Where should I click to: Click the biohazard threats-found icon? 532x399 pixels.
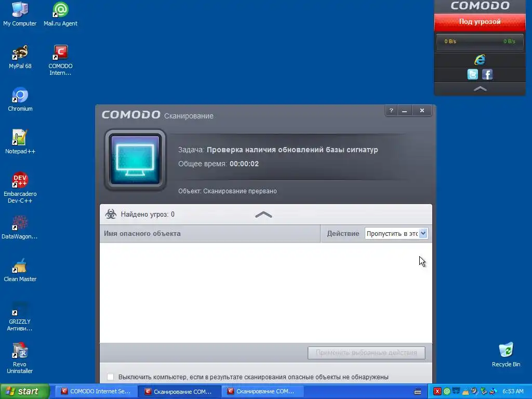click(x=111, y=214)
